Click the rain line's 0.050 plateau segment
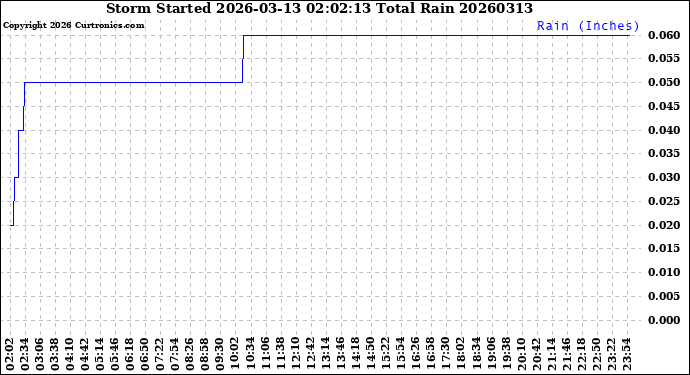690x375 pixels. 133,82
